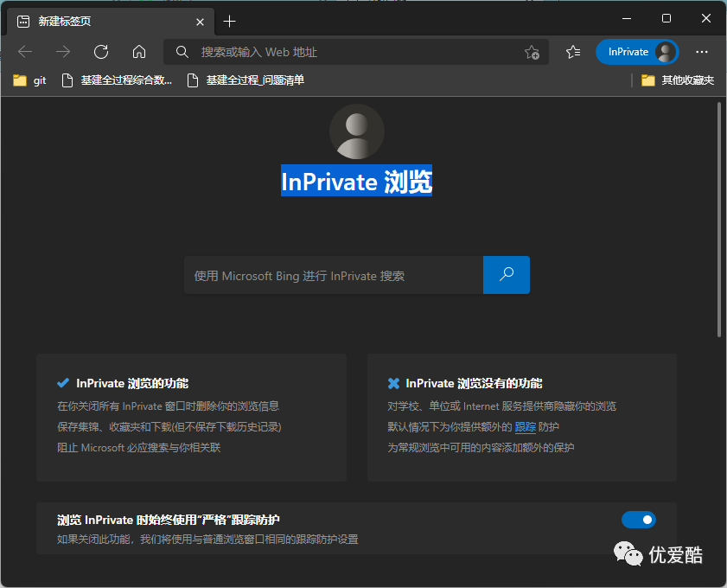Click the tab page icon on 新建标签页

pyautogui.click(x=23, y=22)
